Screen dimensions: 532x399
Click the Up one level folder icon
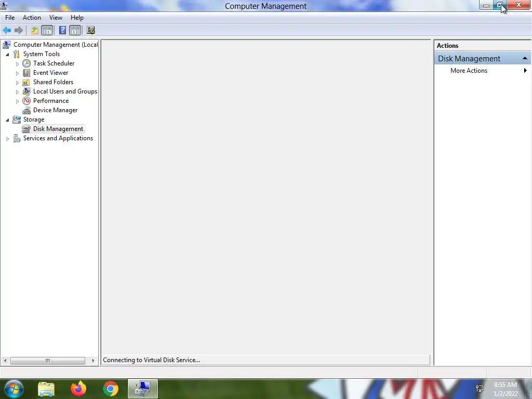[34, 31]
